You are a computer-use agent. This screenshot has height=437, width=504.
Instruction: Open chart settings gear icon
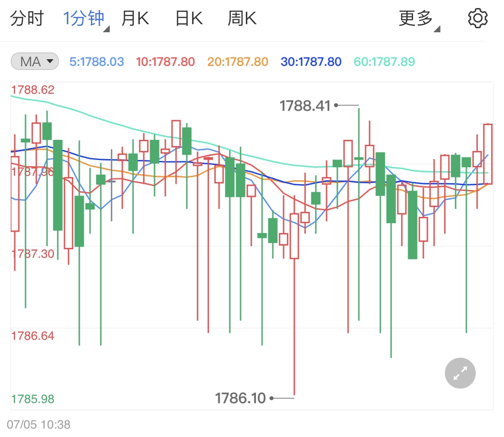point(478,18)
